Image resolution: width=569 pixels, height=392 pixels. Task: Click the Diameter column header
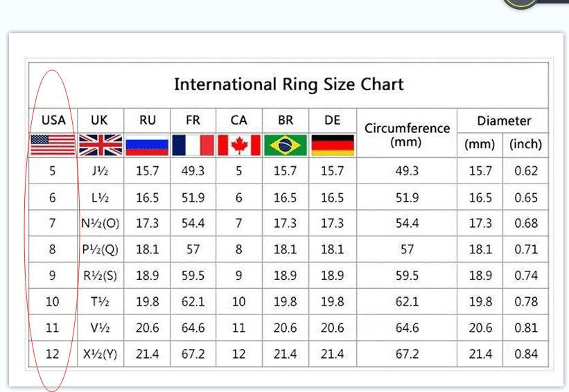[503, 121]
